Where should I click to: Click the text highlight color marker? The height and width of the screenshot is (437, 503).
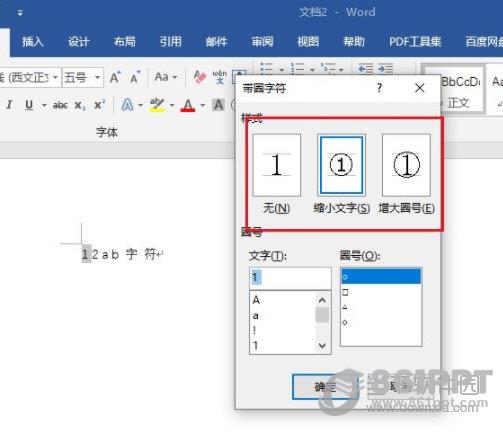pyautogui.click(x=157, y=105)
